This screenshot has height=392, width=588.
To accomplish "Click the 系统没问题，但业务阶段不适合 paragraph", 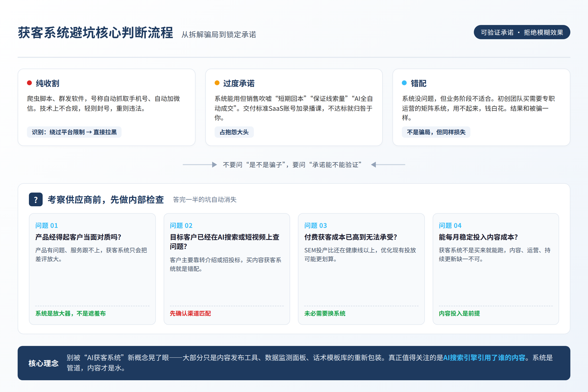I will [478, 108].
